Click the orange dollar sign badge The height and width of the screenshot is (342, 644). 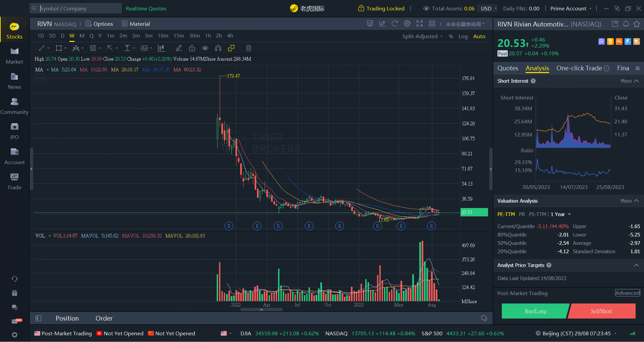pyautogui.click(x=610, y=41)
